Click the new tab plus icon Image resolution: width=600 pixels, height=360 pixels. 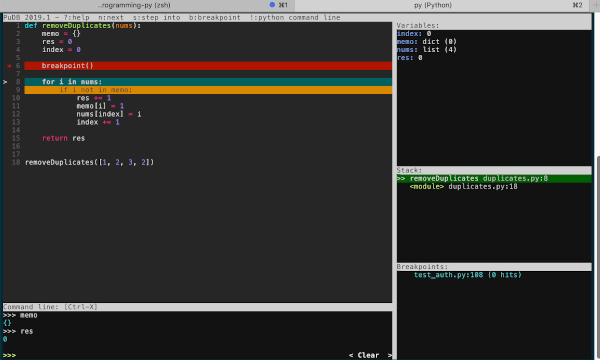(x=596, y=5)
